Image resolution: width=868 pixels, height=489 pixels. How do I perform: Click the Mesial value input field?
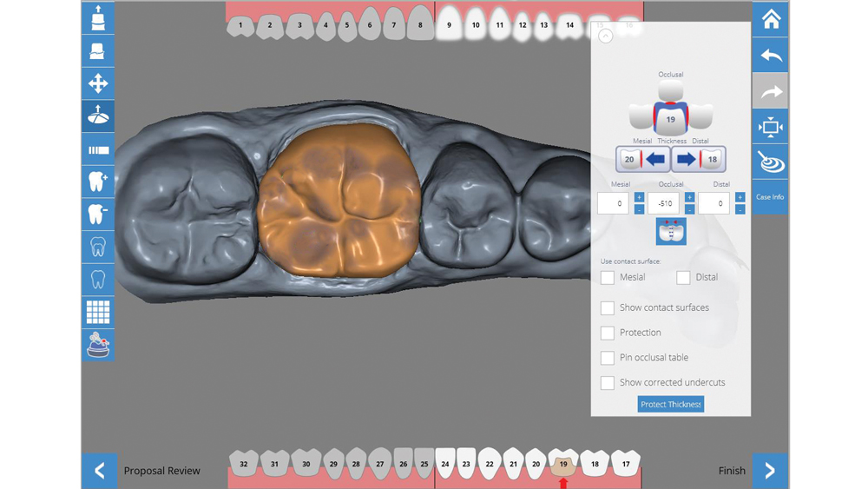tap(613, 203)
